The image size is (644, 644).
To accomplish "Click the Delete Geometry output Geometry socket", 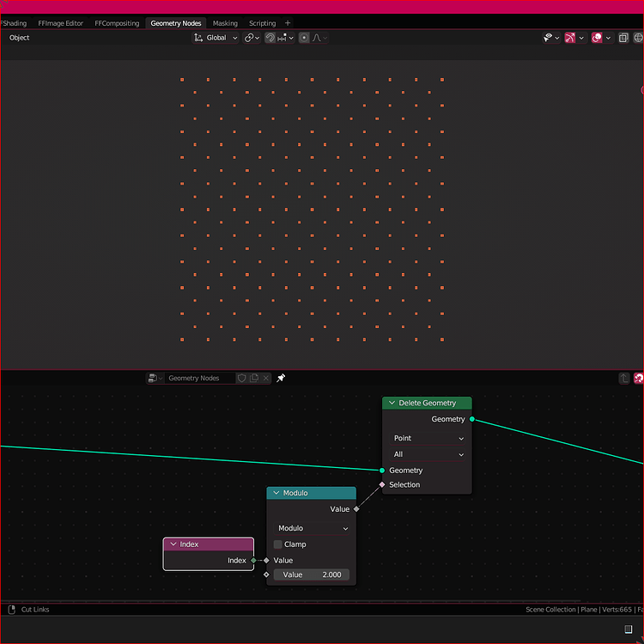I will 472,419.
